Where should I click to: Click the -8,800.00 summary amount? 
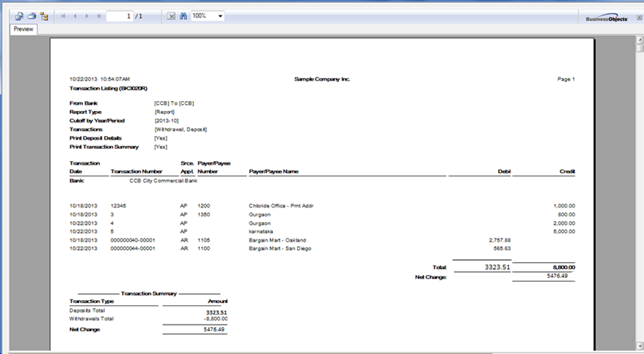[x=216, y=319]
